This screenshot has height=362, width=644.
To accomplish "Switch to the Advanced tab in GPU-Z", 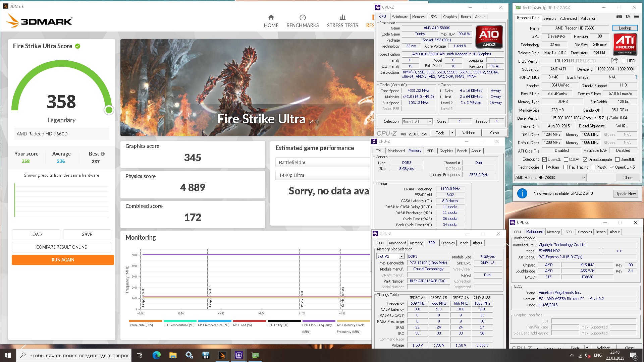I will coord(568,18).
